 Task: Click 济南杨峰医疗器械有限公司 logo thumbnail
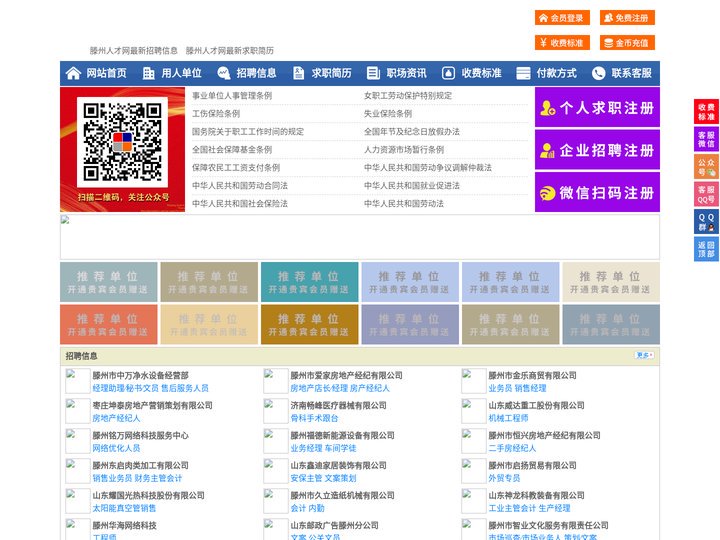[x=276, y=411]
